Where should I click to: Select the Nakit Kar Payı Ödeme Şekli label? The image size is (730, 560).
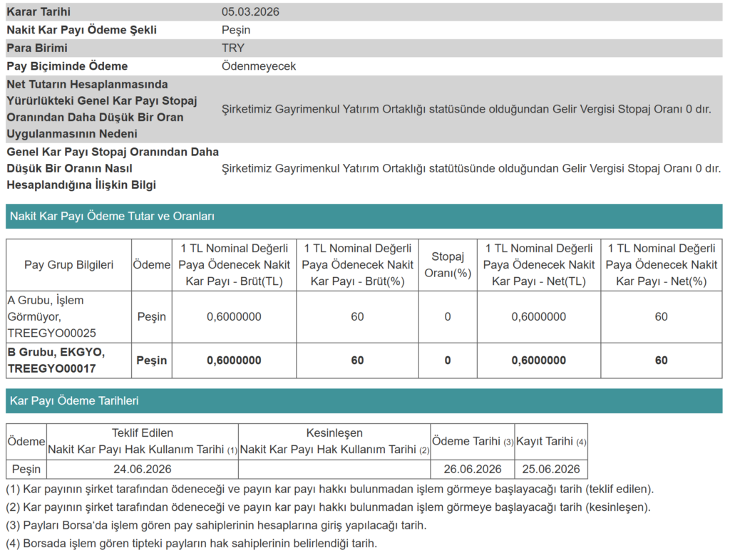tap(81, 30)
